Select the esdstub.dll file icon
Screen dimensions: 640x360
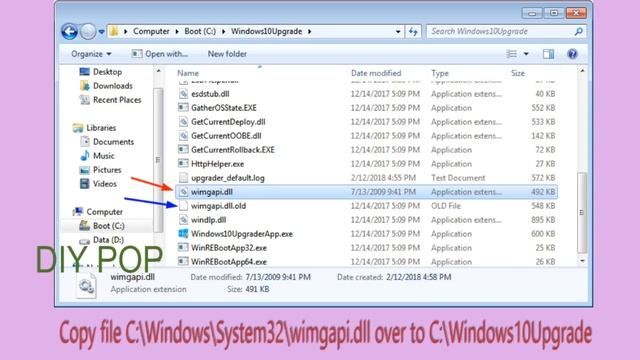coord(184,94)
